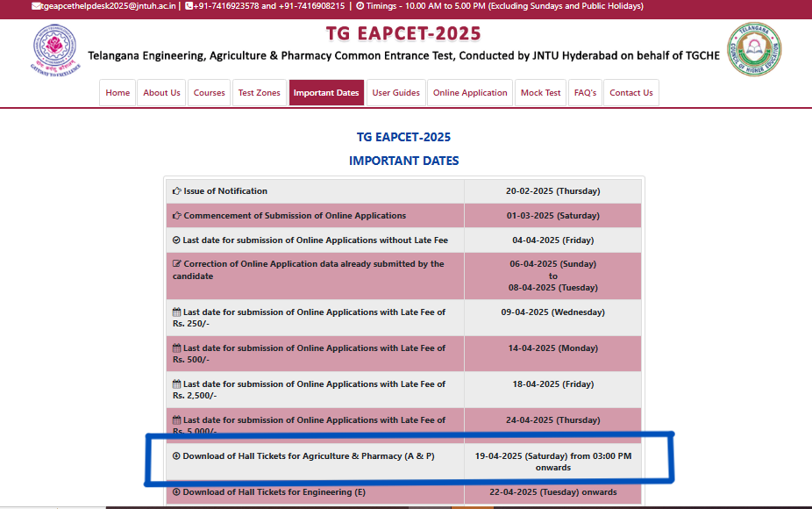
Task: Open the Online Application link
Action: (x=469, y=92)
